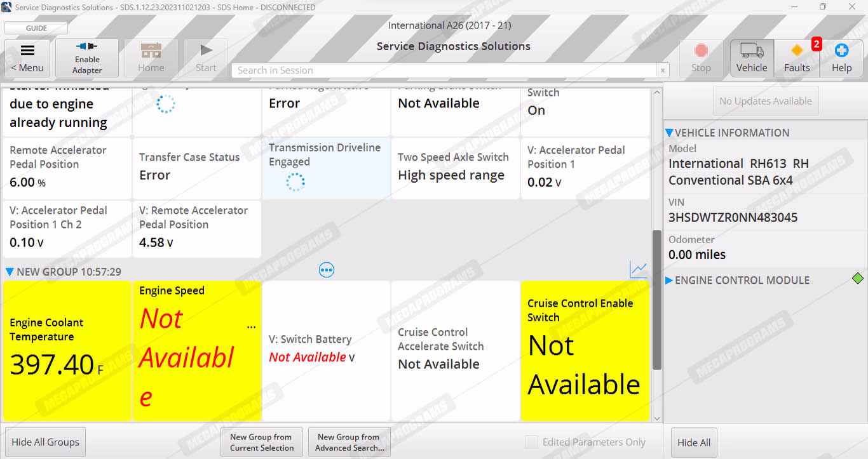Open Engine Speed tile ellipsis
Screen dimensions: 868x459
[251, 326]
